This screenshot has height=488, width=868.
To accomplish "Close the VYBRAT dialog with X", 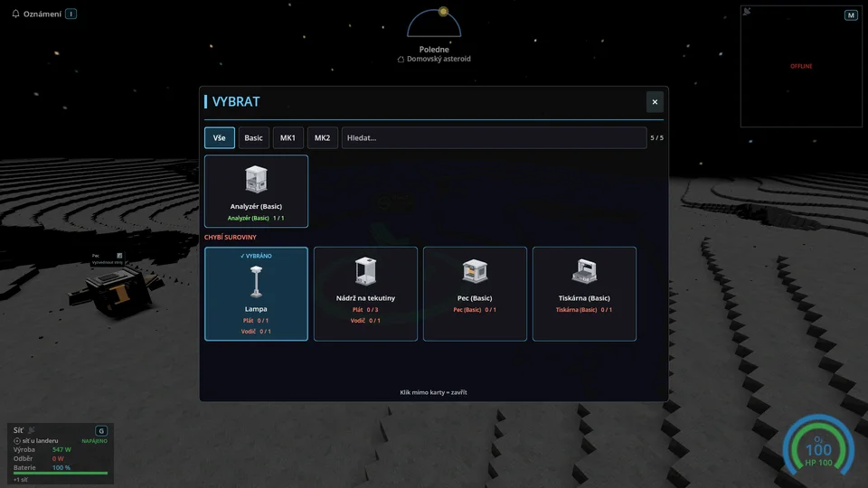I will pos(655,102).
